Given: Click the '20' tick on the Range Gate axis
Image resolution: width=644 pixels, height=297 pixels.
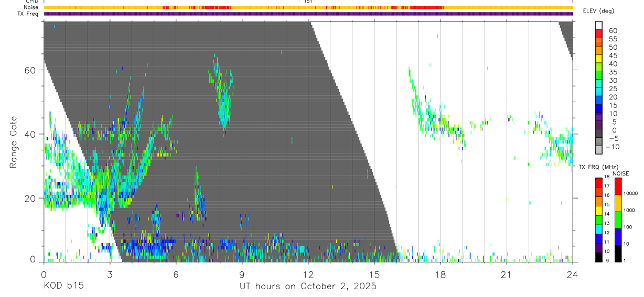Looking at the screenshot, I should click(29, 198).
